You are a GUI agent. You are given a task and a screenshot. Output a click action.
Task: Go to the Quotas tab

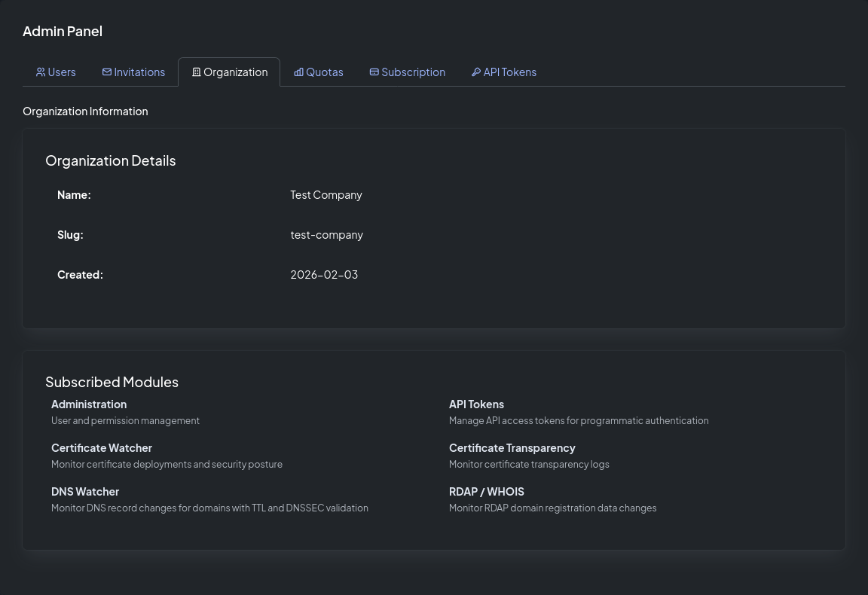click(319, 72)
